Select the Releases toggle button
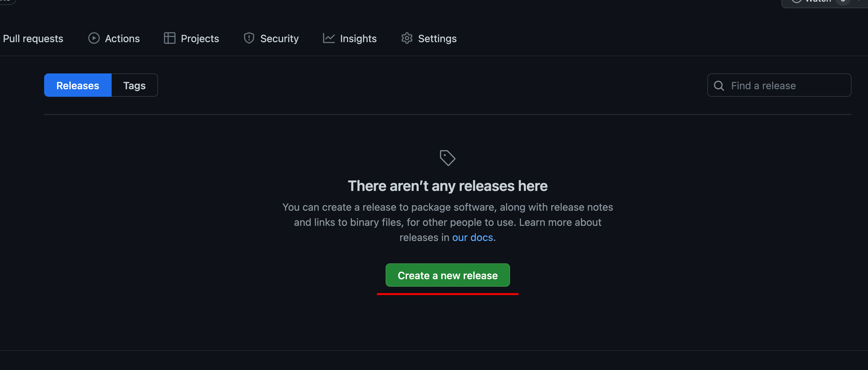 point(77,85)
